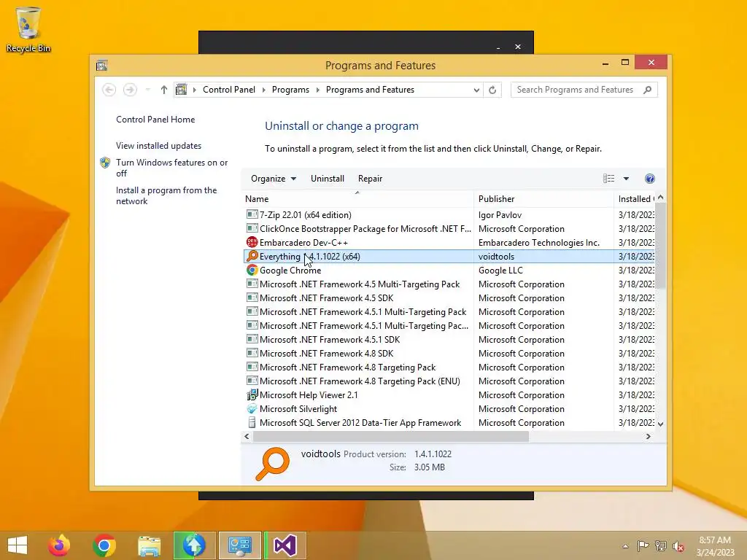Click the Igor Pavlov publisher cell
This screenshot has height=560, width=747.
click(x=500, y=215)
